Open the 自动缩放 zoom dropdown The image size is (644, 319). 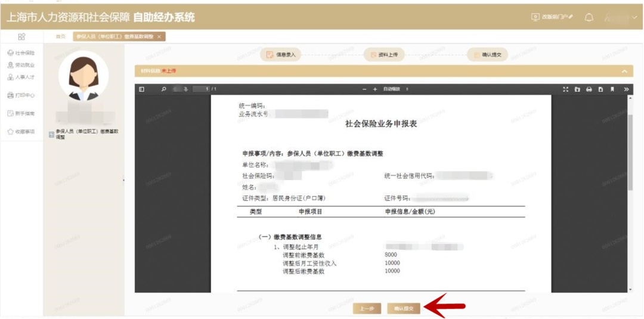(x=396, y=89)
